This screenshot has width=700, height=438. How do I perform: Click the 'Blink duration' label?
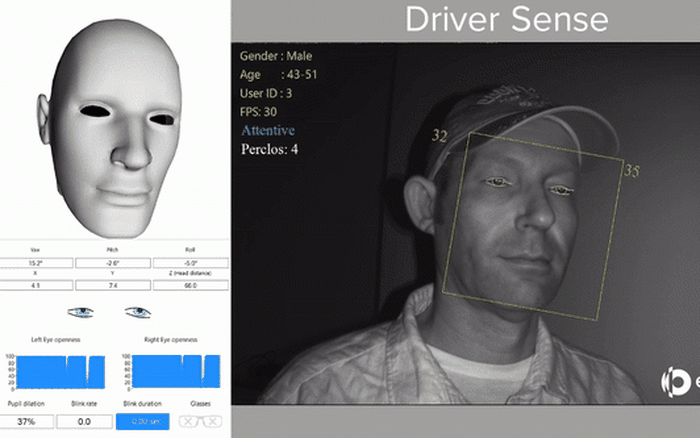tap(142, 404)
